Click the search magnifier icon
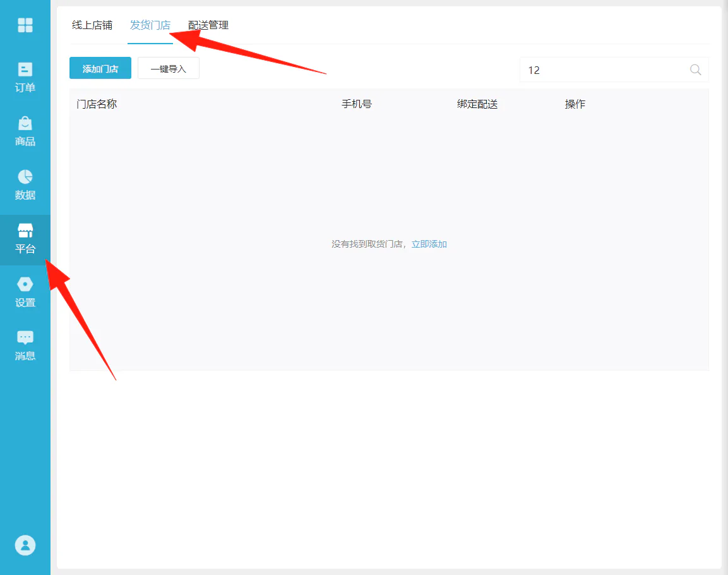Viewport: 728px width, 575px height. tap(695, 70)
